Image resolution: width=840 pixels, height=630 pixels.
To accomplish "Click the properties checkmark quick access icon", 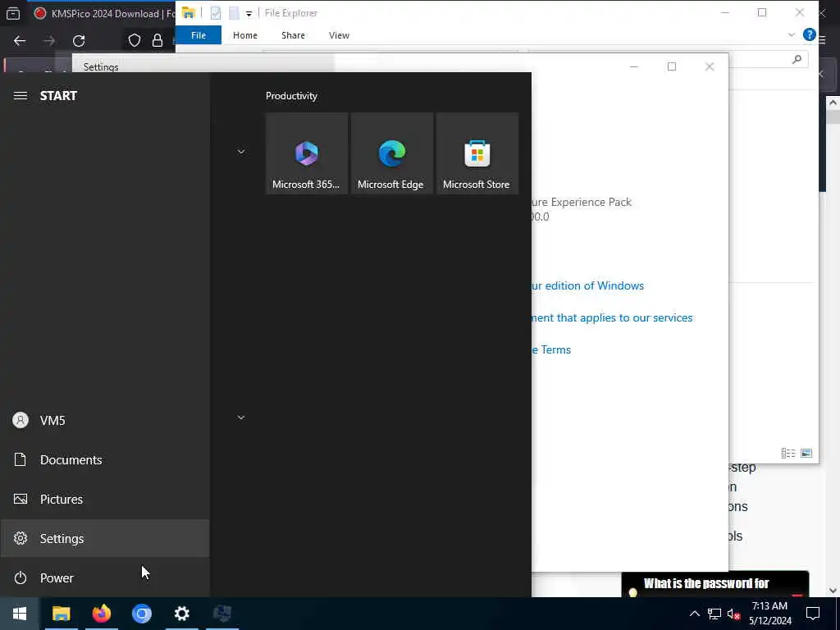I will click(216, 13).
